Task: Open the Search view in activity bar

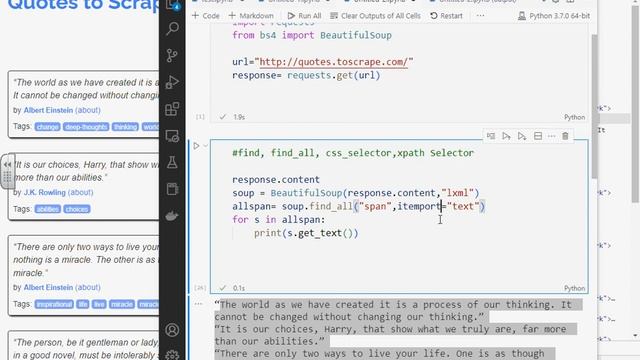Action: 172,29
